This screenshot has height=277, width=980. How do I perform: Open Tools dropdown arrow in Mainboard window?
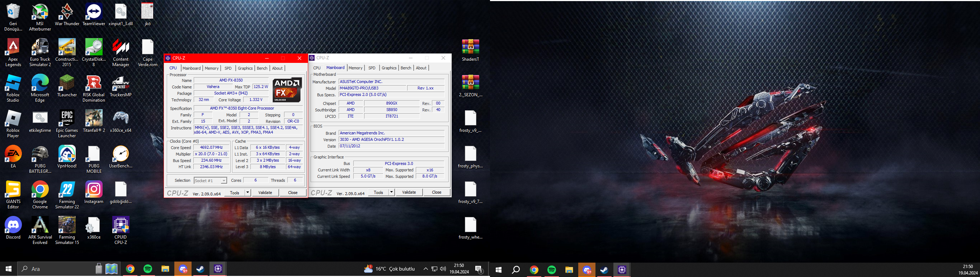391,193
